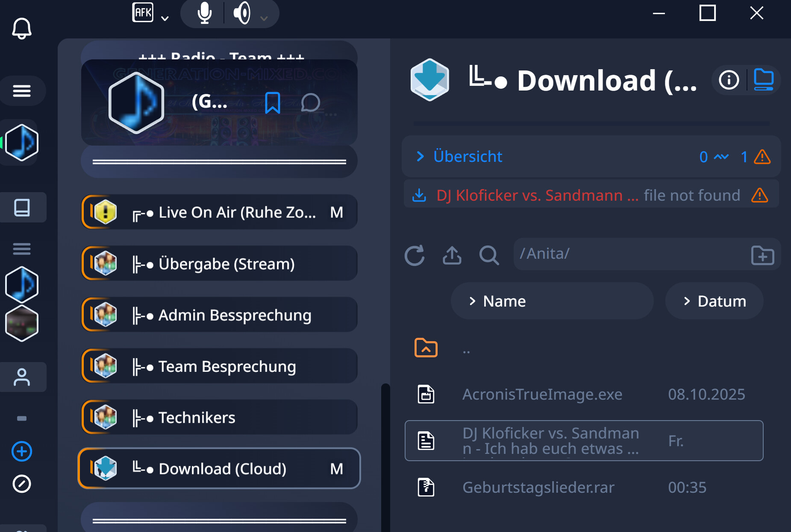Open dropdown arrow next to AFK

[x=165, y=18]
